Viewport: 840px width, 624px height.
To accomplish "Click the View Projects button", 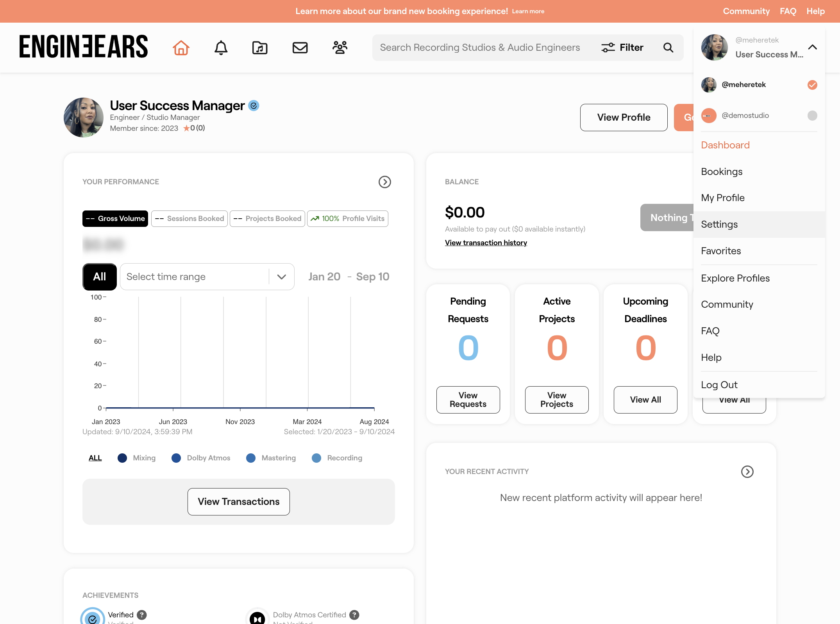I will pos(557,400).
